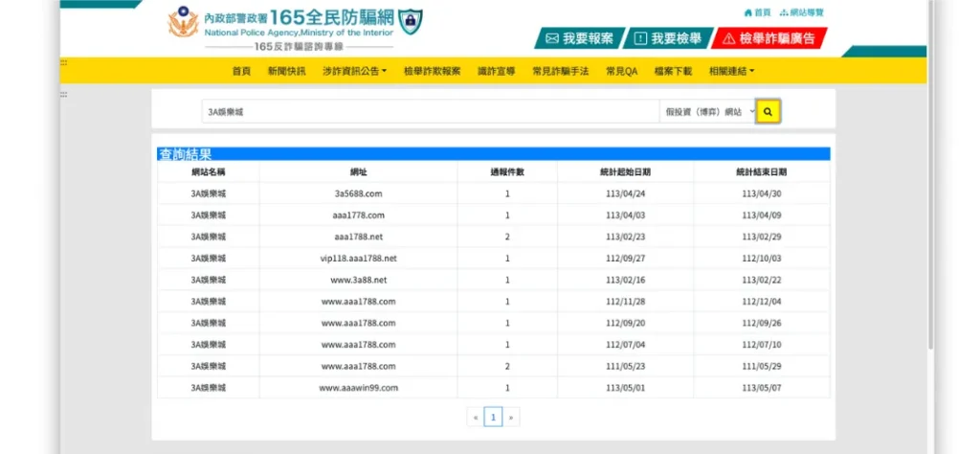Click the end date 112/07/10

[761, 345]
